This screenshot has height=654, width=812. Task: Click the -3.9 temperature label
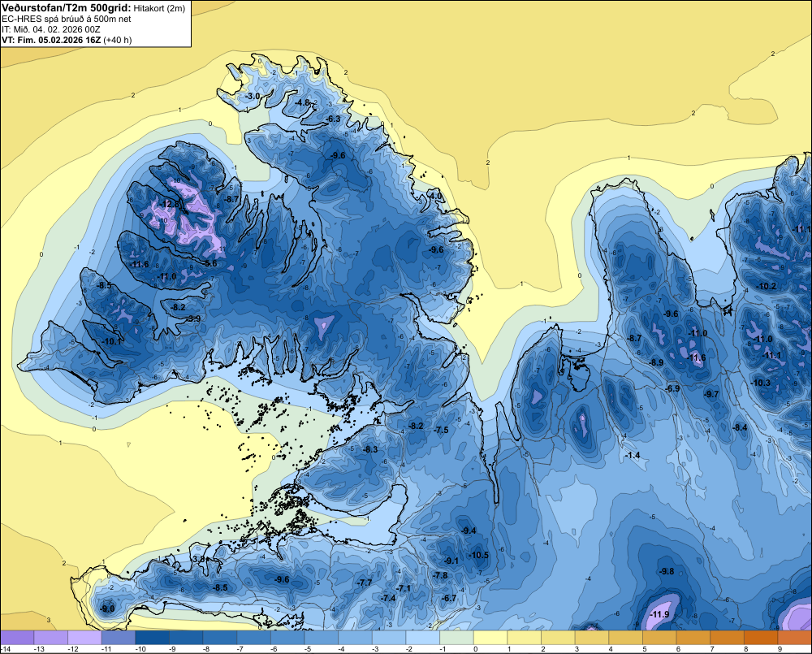point(192,318)
